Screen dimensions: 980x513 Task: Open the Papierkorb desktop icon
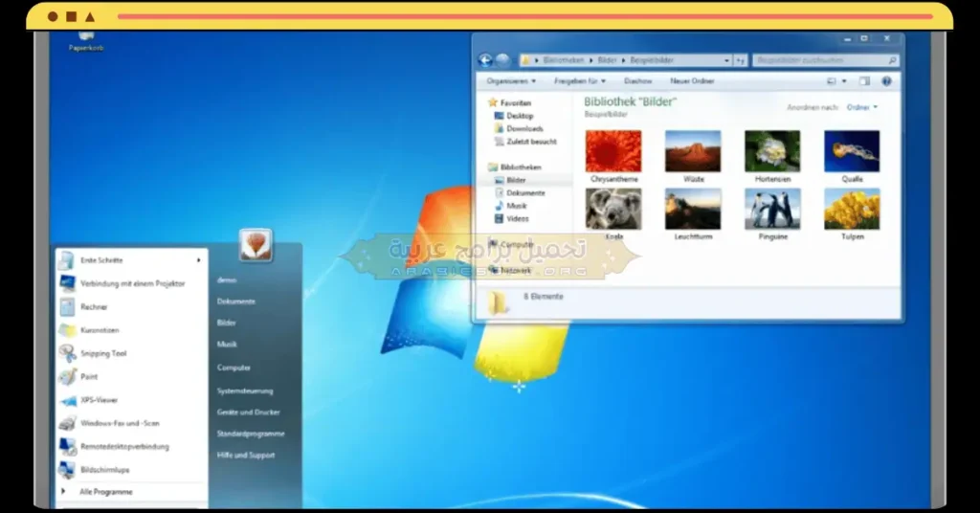(86, 42)
